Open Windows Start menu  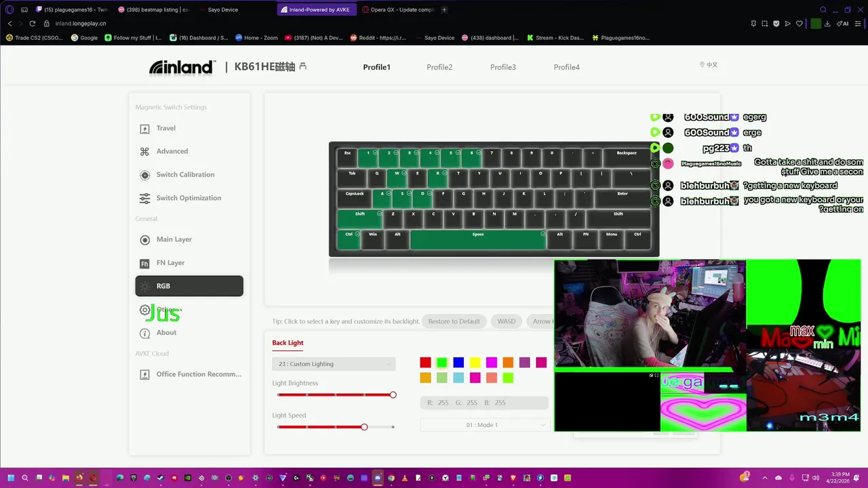point(11,478)
